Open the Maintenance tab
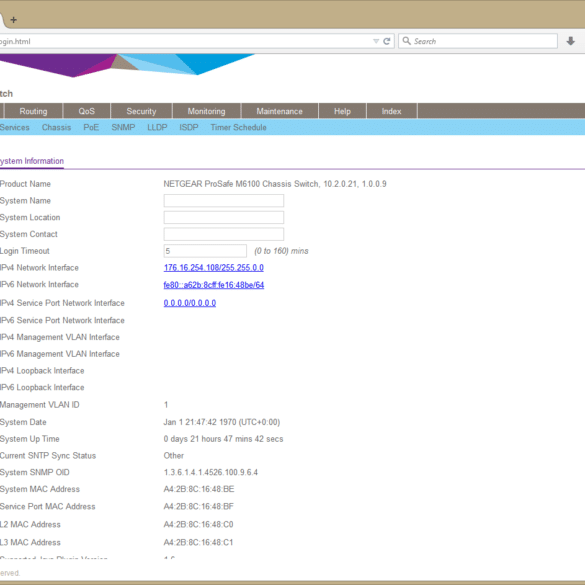Screen dimensions: 585x585 tap(279, 111)
